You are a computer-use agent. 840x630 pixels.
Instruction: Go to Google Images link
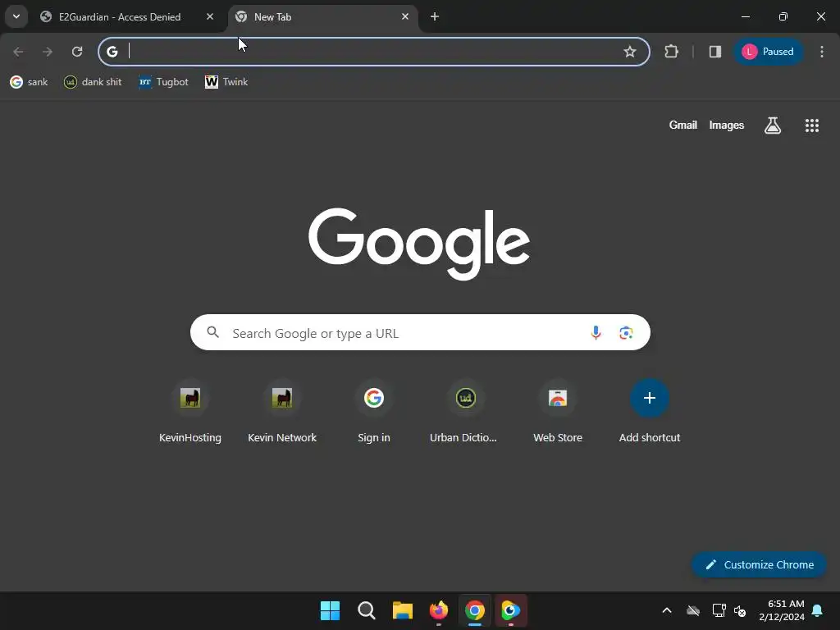[x=727, y=125]
